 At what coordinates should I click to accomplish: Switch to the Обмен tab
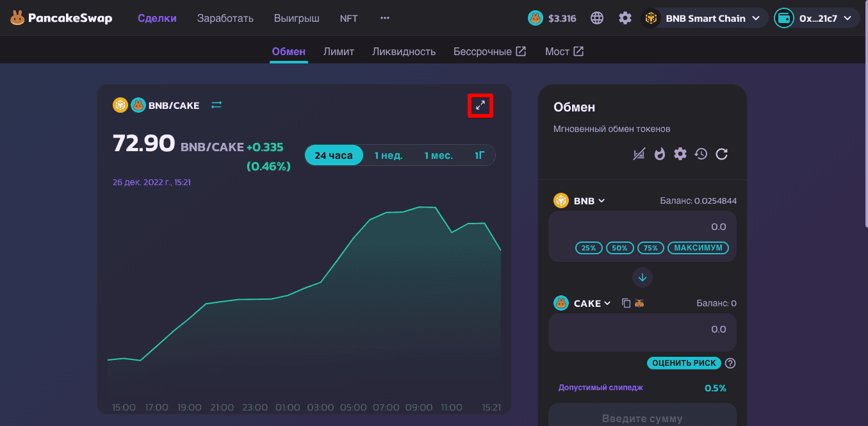(x=289, y=51)
